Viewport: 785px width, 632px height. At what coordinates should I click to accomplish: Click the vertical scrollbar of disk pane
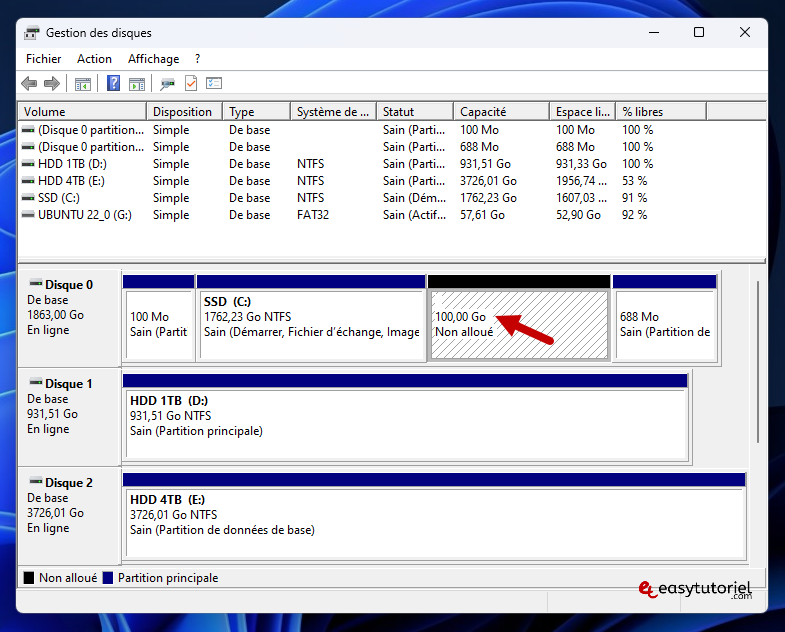click(758, 362)
